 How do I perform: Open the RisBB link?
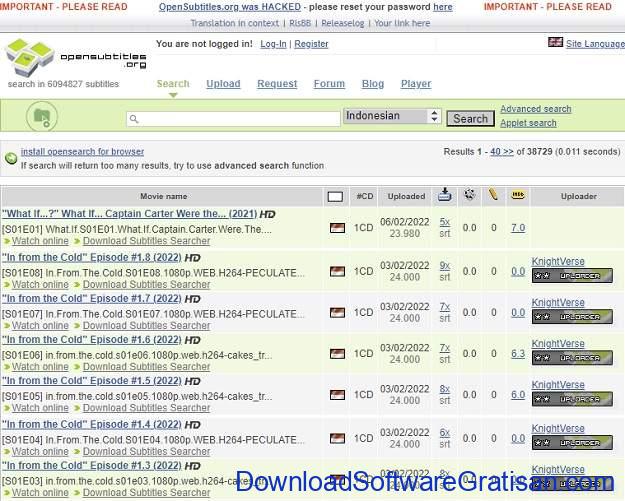point(300,23)
